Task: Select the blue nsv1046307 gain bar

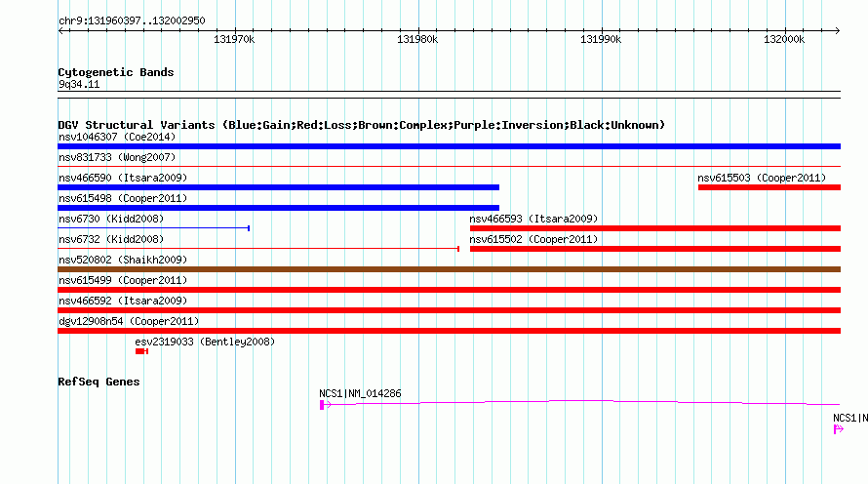Action: pyautogui.click(x=449, y=146)
